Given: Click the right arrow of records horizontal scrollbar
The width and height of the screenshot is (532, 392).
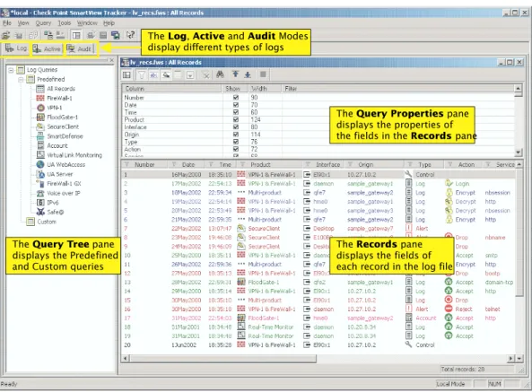Looking at the screenshot, I should pyautogui.click(x=511, y=358).
